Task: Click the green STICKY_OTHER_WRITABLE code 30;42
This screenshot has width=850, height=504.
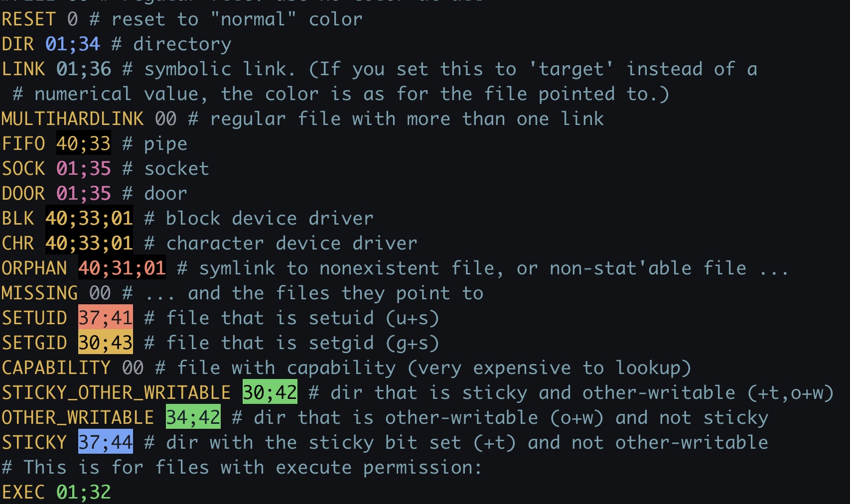Action: click(270, 392)
